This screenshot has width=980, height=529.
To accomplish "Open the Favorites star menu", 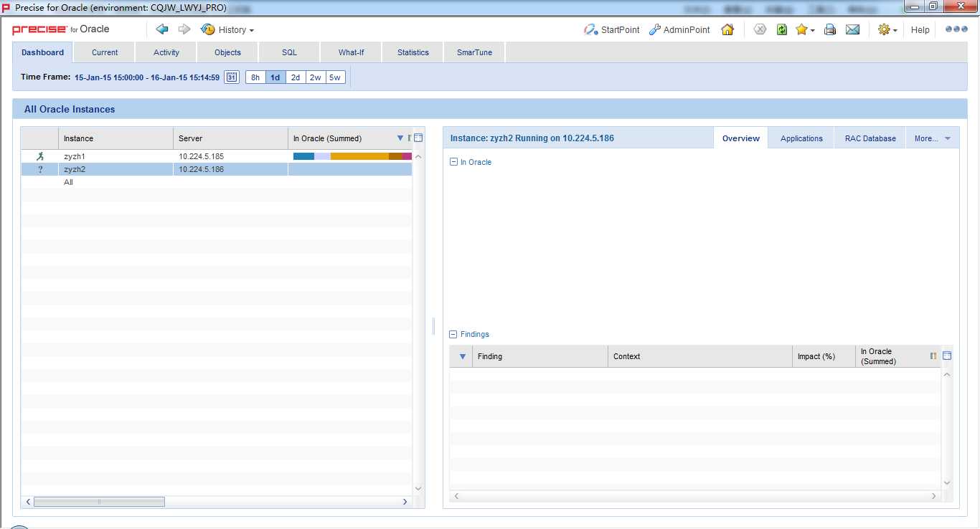I will 805,29.
